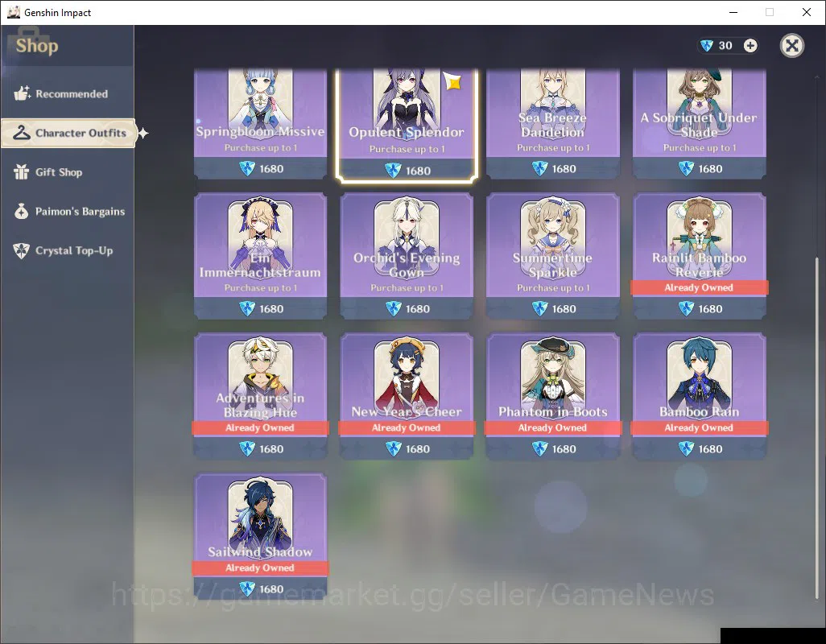This screenshot has height=644, width=826.
Task: Click the 1680 price under Orchid's Evening Gown
Action: pyautogui.click(x=418, y=309)
